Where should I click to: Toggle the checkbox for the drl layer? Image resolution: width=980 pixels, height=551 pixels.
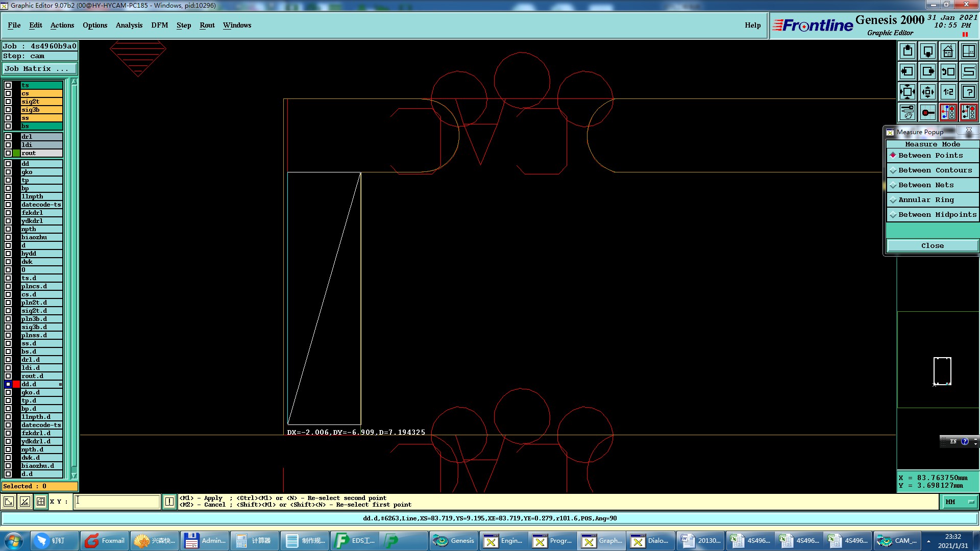[x=8, y=137]
